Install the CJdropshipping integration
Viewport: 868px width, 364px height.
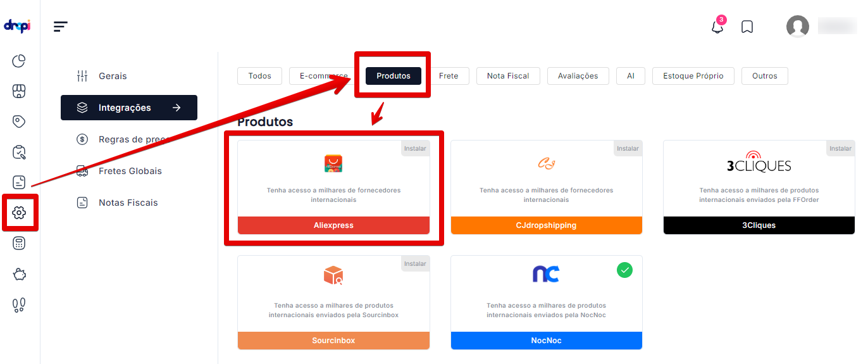pyautogui.click(x=628, y=148)
